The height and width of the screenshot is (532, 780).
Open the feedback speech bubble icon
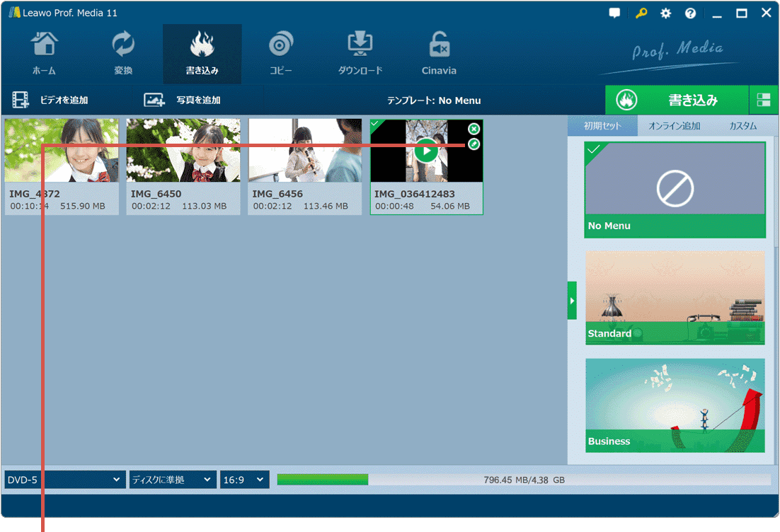coord(614,13)
